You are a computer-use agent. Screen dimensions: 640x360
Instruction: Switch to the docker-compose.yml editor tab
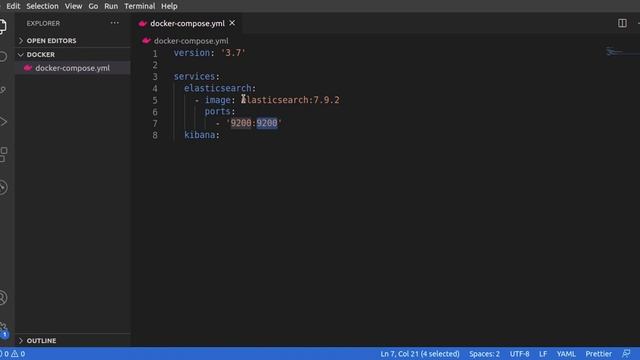click(187, 23)
